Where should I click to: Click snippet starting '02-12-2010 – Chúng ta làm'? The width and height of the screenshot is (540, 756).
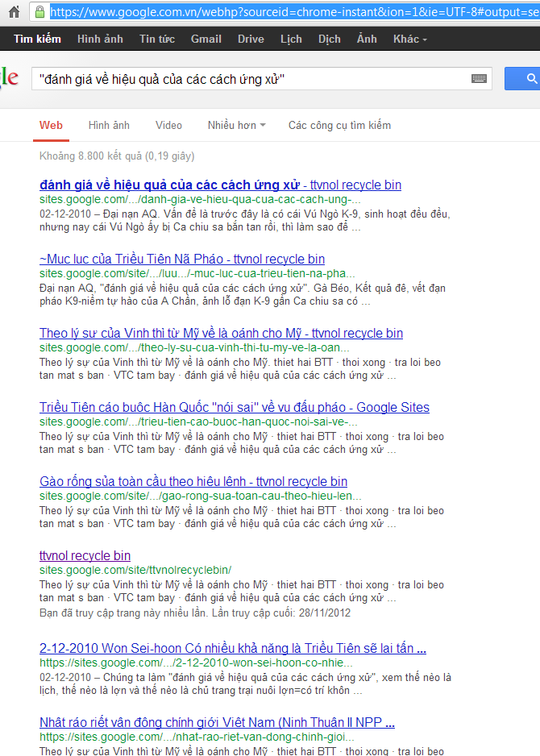(245, 683)
